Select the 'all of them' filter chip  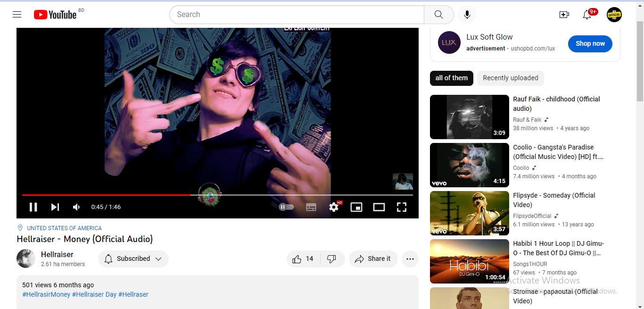[x=452, y=78]
